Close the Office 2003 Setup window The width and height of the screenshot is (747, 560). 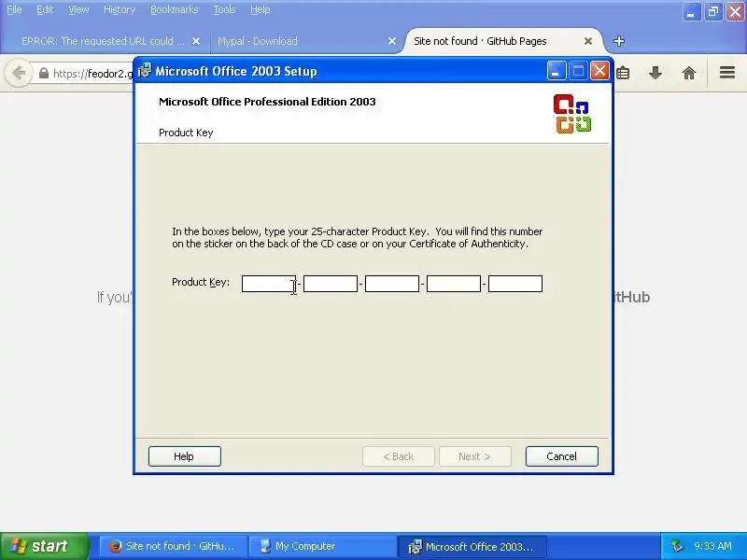pyautogui.click(x=599, y=72)
